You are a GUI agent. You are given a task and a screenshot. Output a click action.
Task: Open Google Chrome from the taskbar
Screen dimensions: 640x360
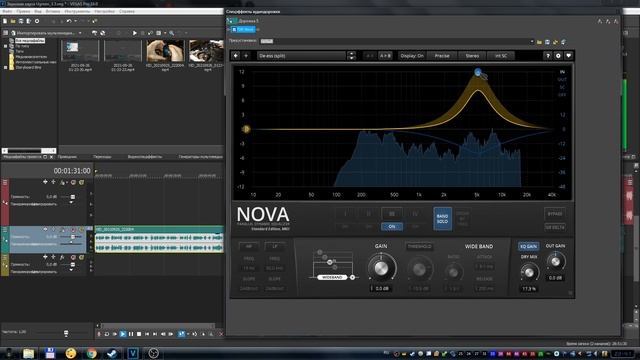pyautogui.click(x=91, y=353)
